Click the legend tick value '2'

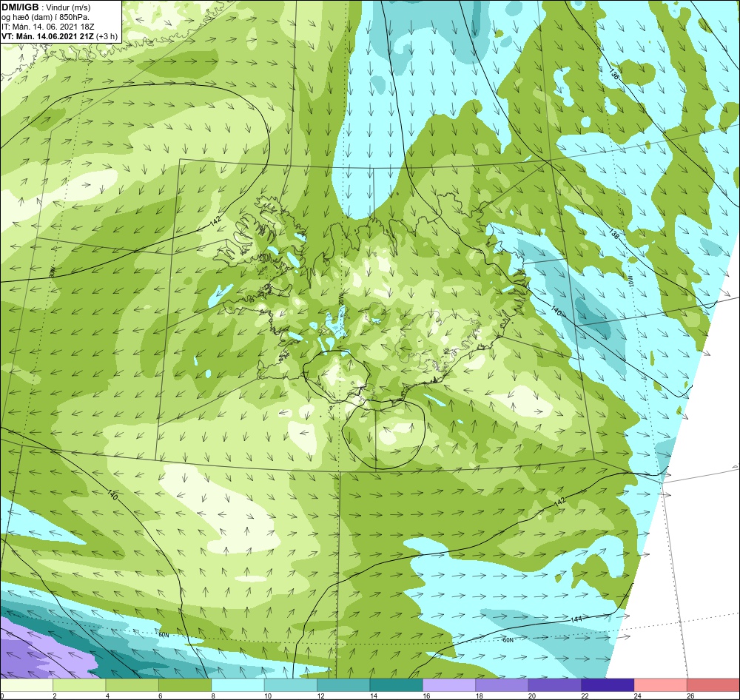coord(55,696)
